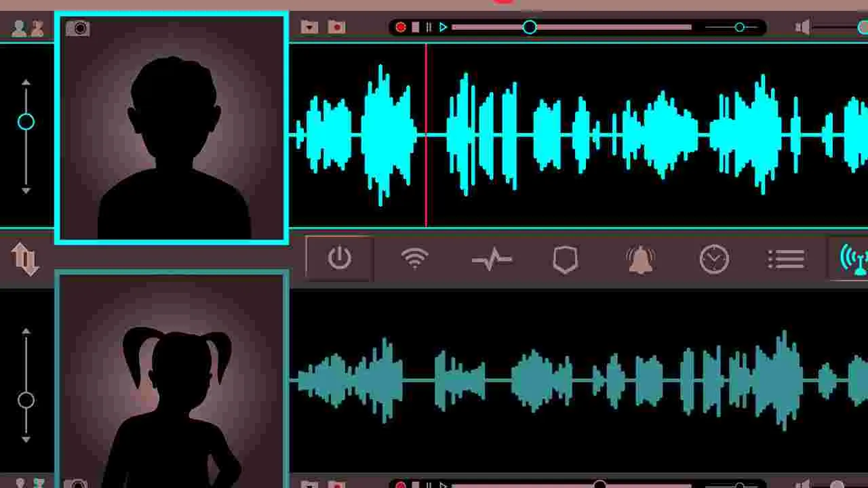Click up arrow of bottom channel level slider
This screenshot has height=488, width=868.
(26, 332)
